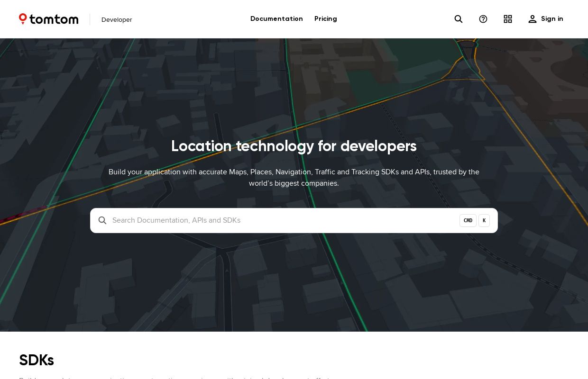This screenshot has height=379, width=588.
Task: Click the Sign in button
Action: [546, 19]
